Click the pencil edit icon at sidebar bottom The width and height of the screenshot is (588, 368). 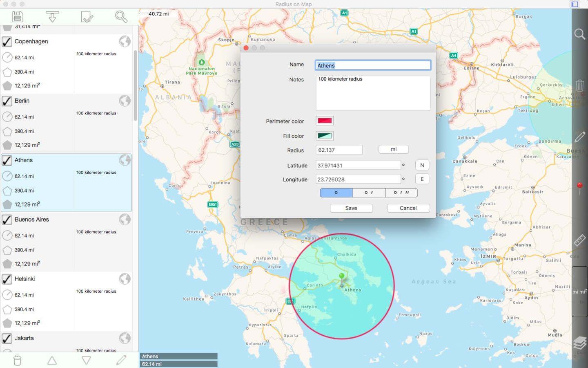pyautogui.click(x=121, y=360)
